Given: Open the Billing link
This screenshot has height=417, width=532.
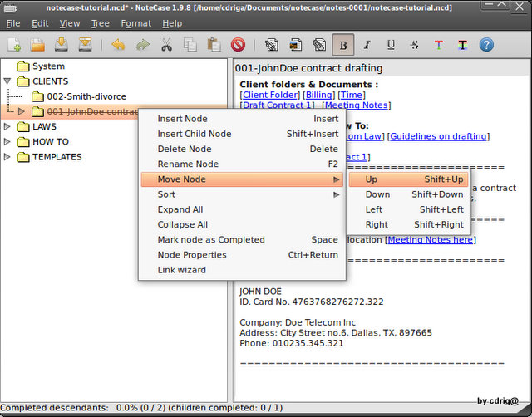Looking at the screenshot, I should click(x=318, y=95).
